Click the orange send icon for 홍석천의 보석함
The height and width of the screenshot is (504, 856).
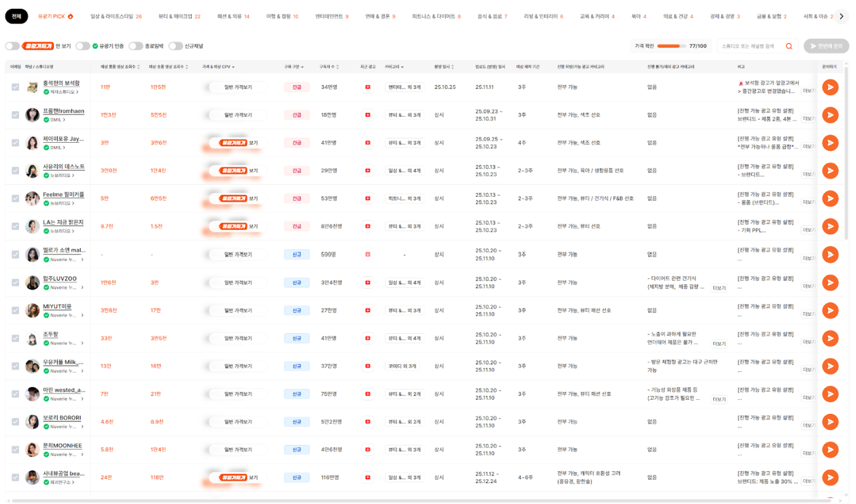click(829, 87)
